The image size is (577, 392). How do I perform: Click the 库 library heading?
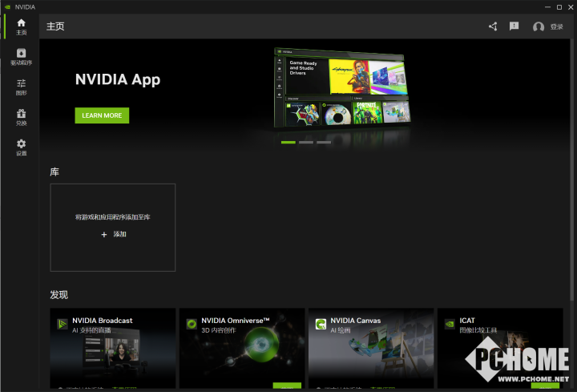[54, 172]
